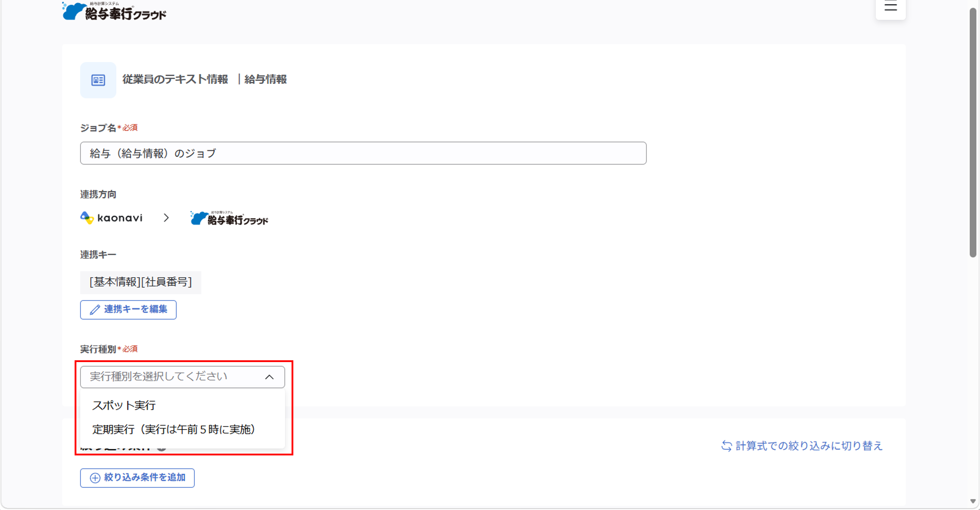
Task: Select 定期実行（実行は午前５時に実施） option
Action: coord(183,429)
